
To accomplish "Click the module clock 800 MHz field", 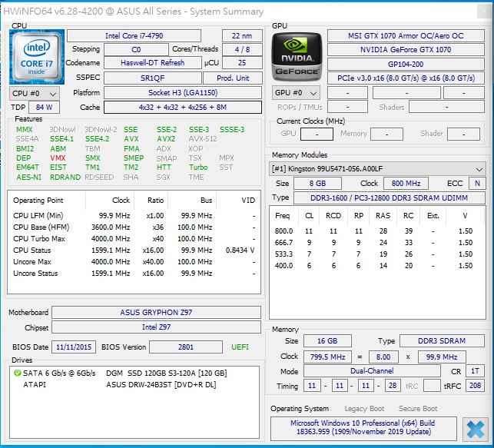I will (406, 184).
